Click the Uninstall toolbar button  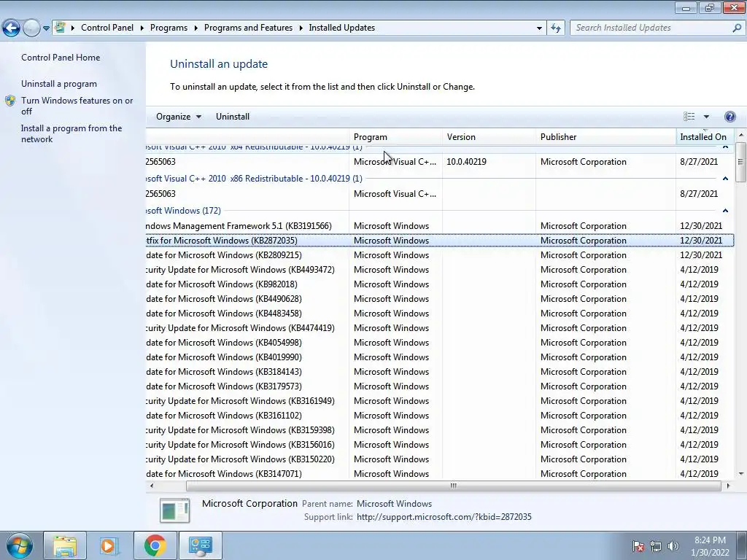click(233, 117)
